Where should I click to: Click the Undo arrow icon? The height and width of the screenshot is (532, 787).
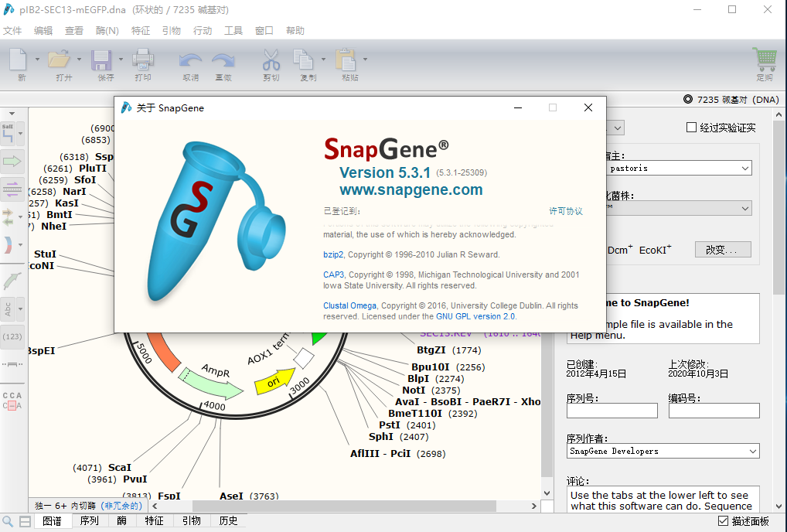[x=190, y=61]
